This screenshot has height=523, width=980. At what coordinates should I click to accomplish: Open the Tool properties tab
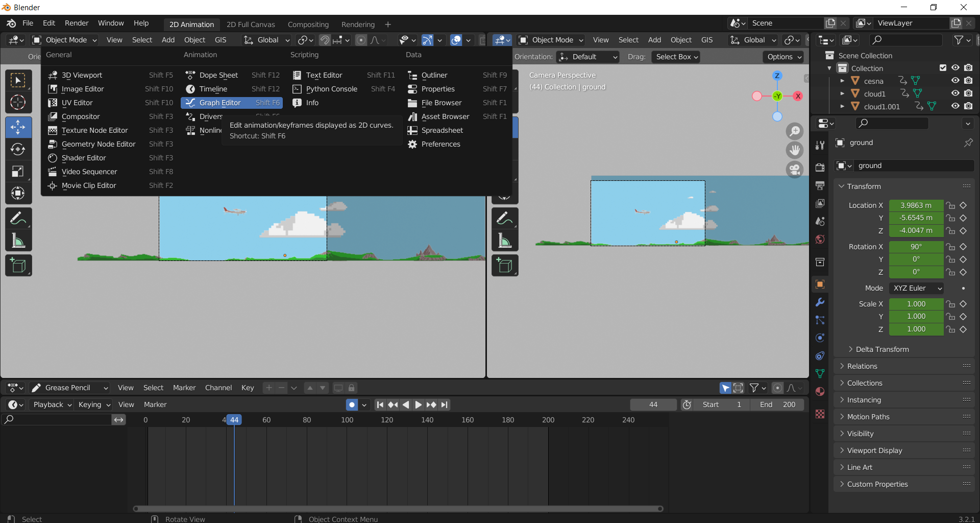(x=820, y=146)
